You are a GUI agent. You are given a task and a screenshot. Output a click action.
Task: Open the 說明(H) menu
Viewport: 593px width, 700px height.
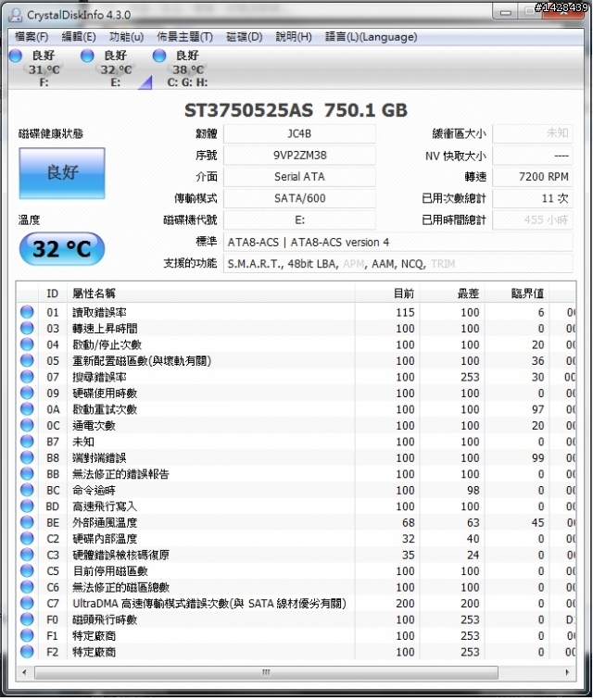294,37
